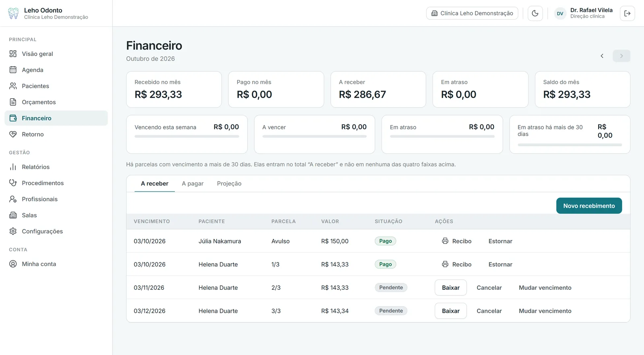Click printer icon in Júlia Nakamura row
The height and width of the screenshot is (355, 644).
tap(445, 241)
